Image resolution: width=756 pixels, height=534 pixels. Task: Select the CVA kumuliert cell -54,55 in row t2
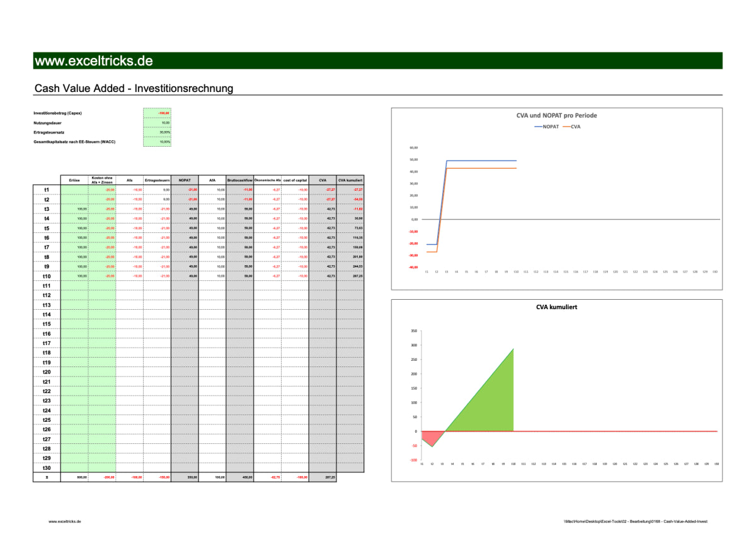(350, 200)
